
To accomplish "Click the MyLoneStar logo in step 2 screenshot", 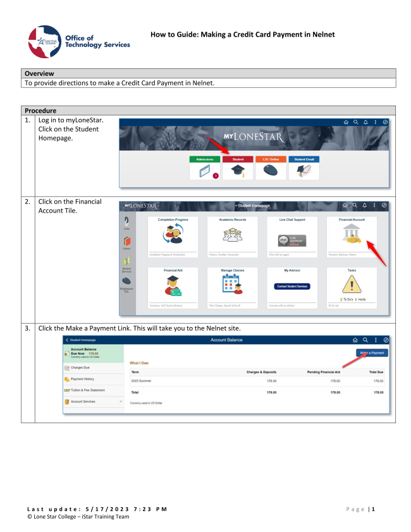I will pyautogui.click(x=140, y=206).
